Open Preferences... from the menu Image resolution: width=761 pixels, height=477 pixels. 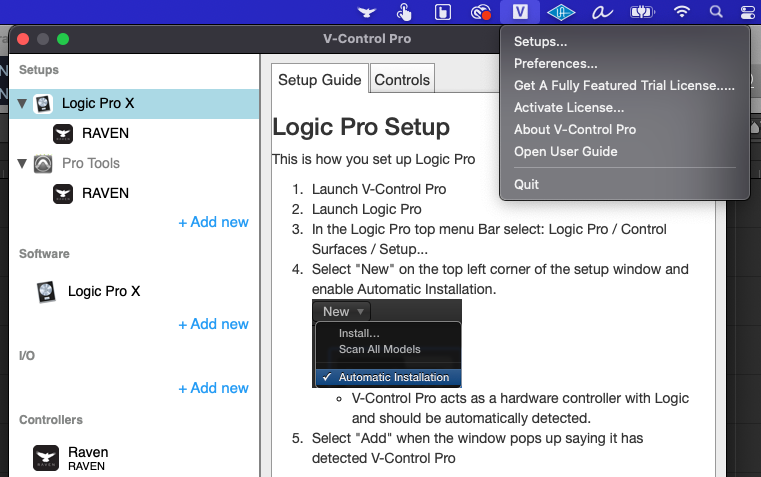[556, 64]
